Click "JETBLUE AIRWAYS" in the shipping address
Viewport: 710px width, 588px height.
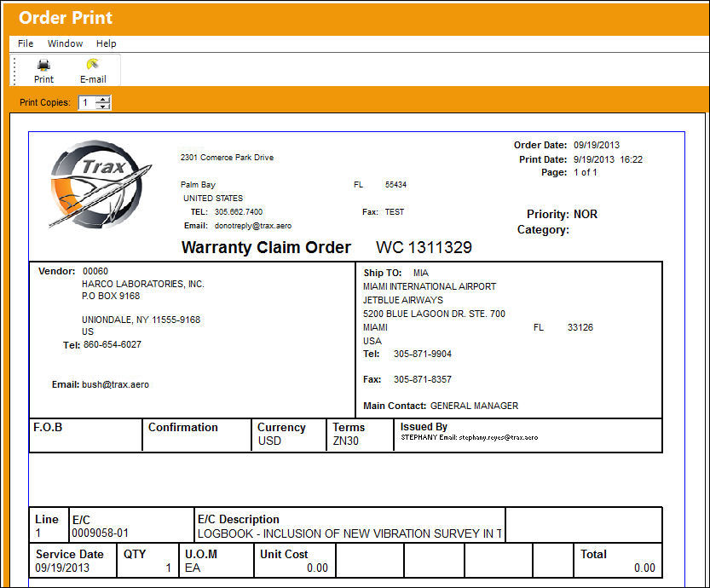pos(403,300)
